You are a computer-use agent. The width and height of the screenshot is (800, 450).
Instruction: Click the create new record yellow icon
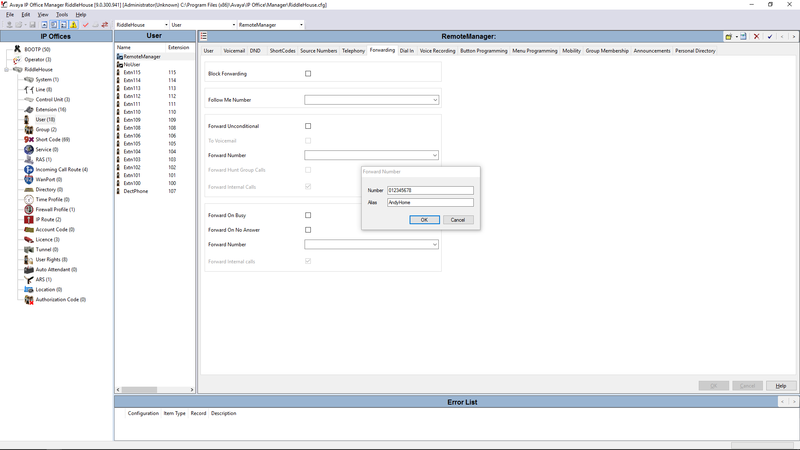(729, 36)
